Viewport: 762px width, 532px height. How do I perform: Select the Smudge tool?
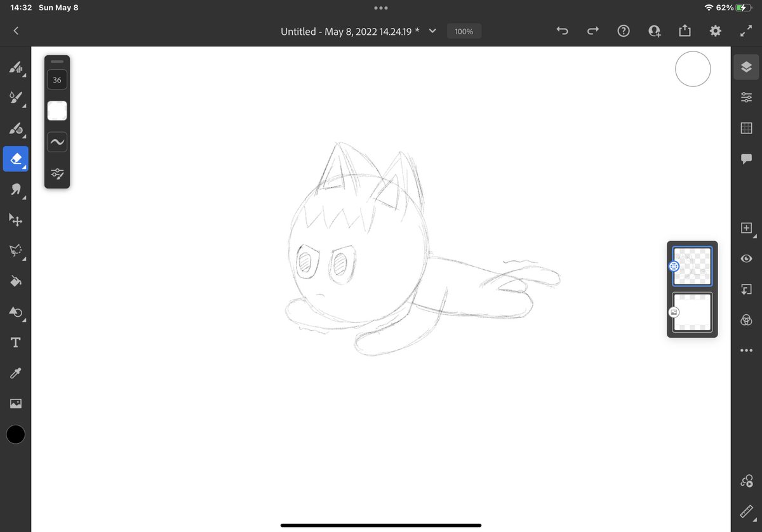tap(15, 189)
